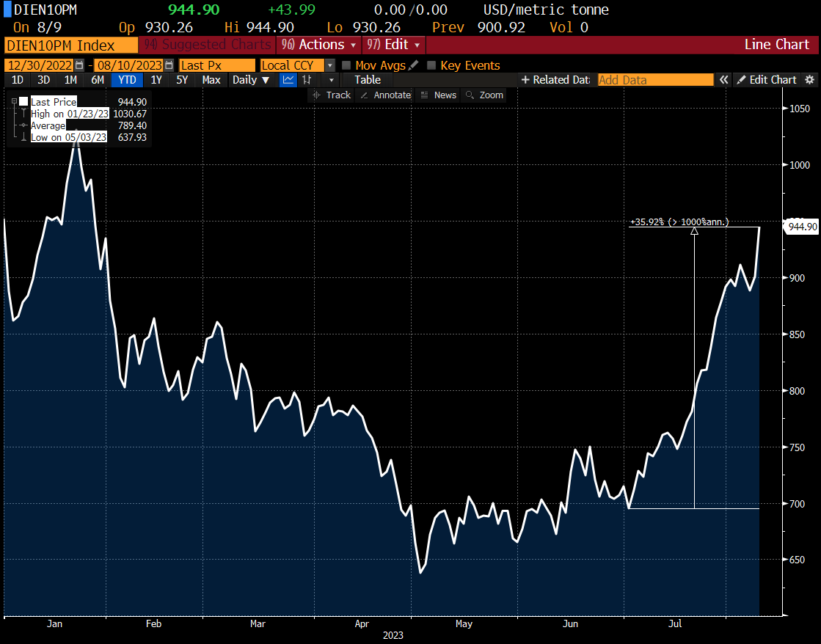Viewport: 821px width, 644px height.
Task: Select the line chart type icon
Action: 288,80
